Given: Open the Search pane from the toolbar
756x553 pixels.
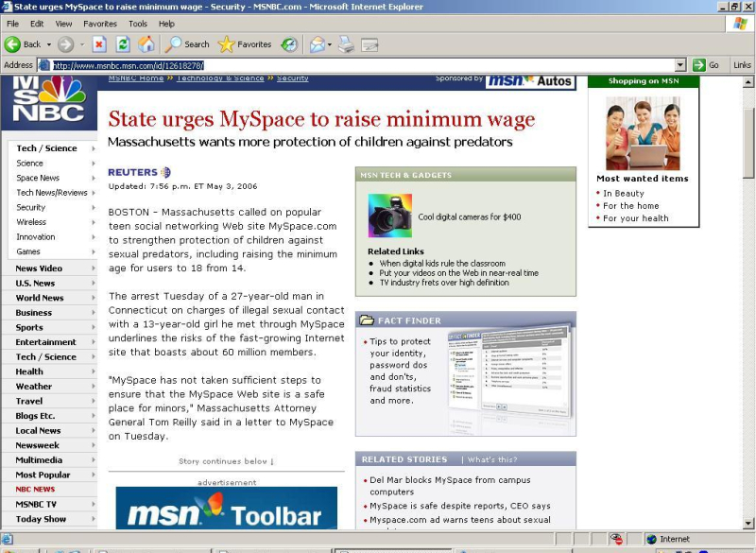Looking at the screenshot, I should 187,44.
